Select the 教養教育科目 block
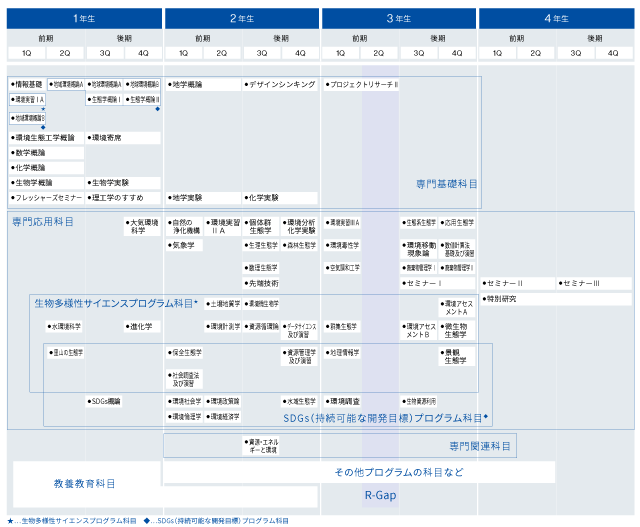The width and height of the screenshot is (640, 527). pos(84,484)
